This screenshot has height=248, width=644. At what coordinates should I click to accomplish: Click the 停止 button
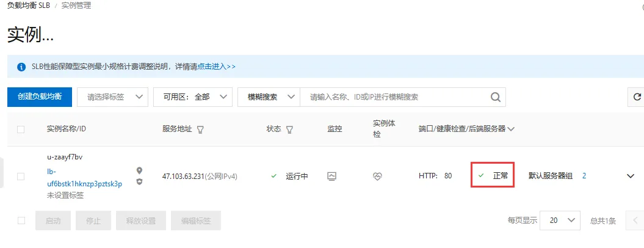coord(93,221)
